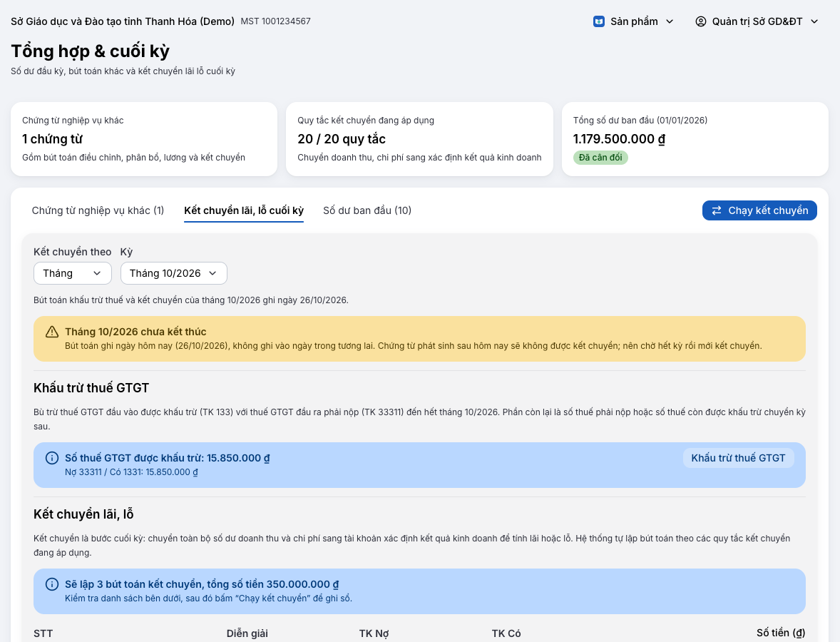Click the Diễn giải column header
Viewport: 840px width, 642px height.
pyautogui.click(x=247, y=633)
